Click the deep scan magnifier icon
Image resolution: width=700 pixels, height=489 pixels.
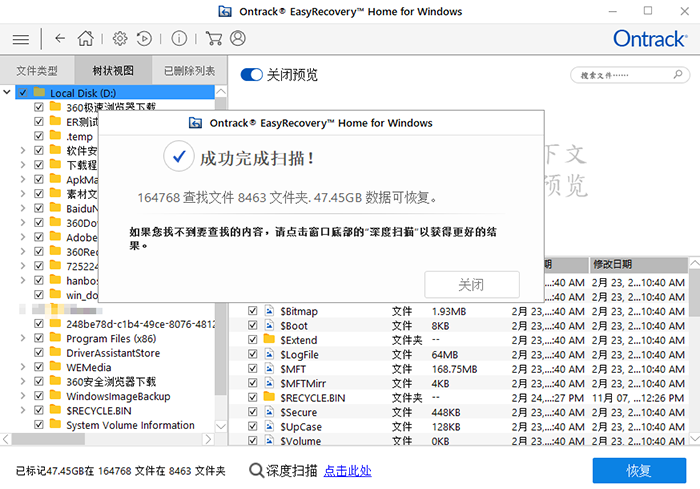click(x=256, y=470)
